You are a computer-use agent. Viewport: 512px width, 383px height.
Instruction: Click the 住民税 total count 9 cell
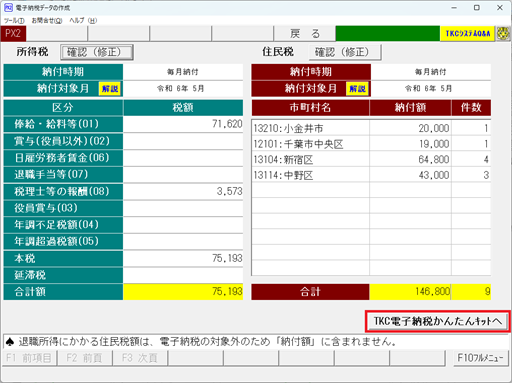[x=471, y=292]
